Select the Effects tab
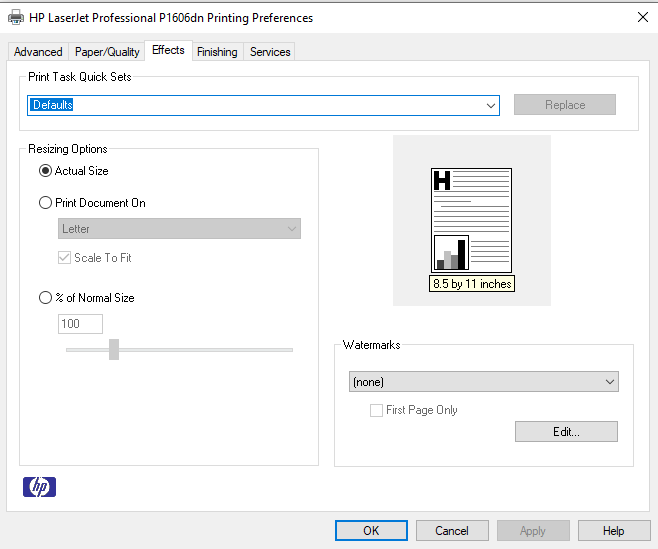 pos(168,50)
